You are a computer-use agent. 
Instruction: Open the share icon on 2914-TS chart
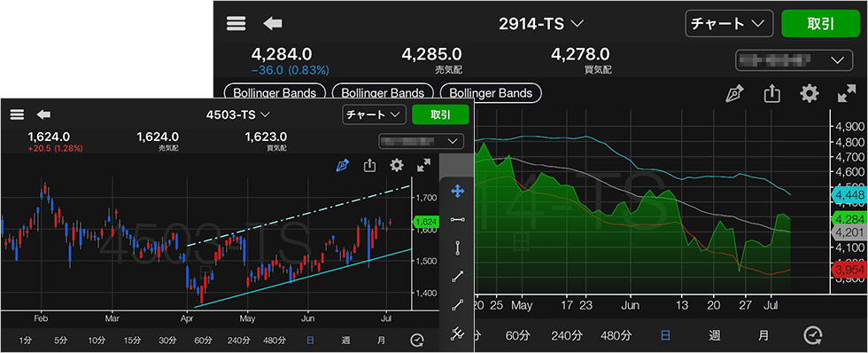(x=771, y=94)
